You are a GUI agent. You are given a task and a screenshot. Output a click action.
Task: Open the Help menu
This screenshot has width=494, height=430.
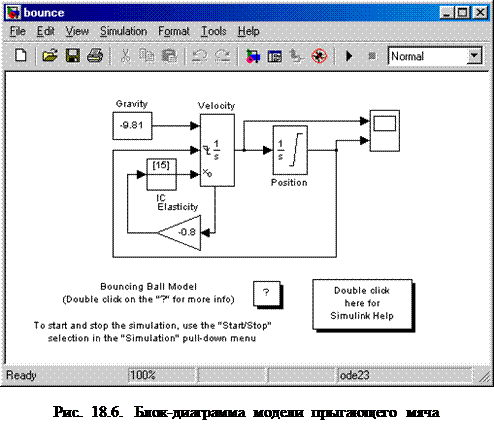(x=248, y=31)
